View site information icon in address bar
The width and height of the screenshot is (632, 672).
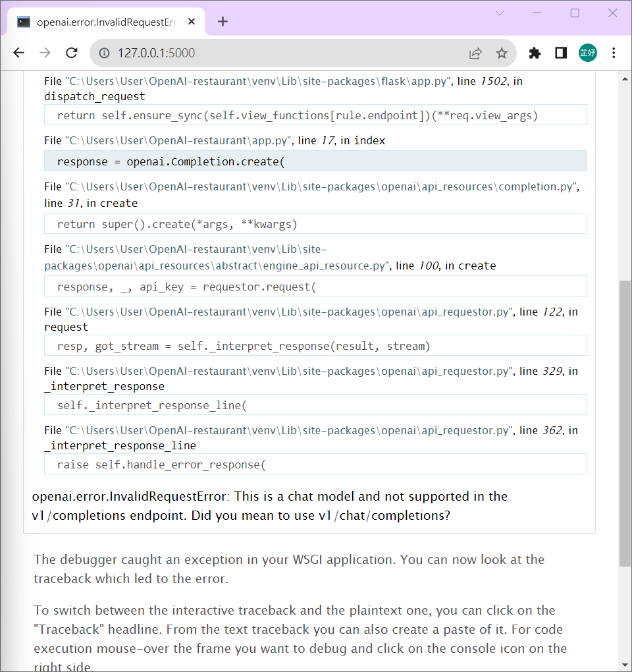tap(104, 53)
